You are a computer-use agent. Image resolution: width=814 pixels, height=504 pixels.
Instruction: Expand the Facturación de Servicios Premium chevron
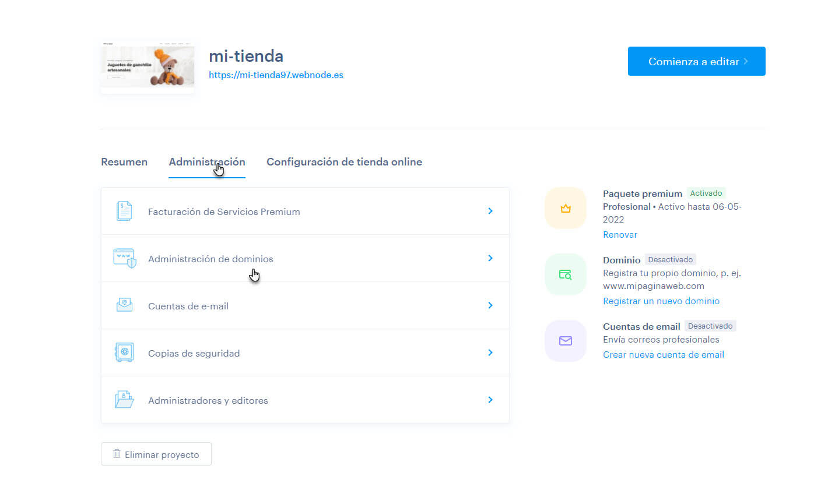pyautogui.click(x=490, y=211)
